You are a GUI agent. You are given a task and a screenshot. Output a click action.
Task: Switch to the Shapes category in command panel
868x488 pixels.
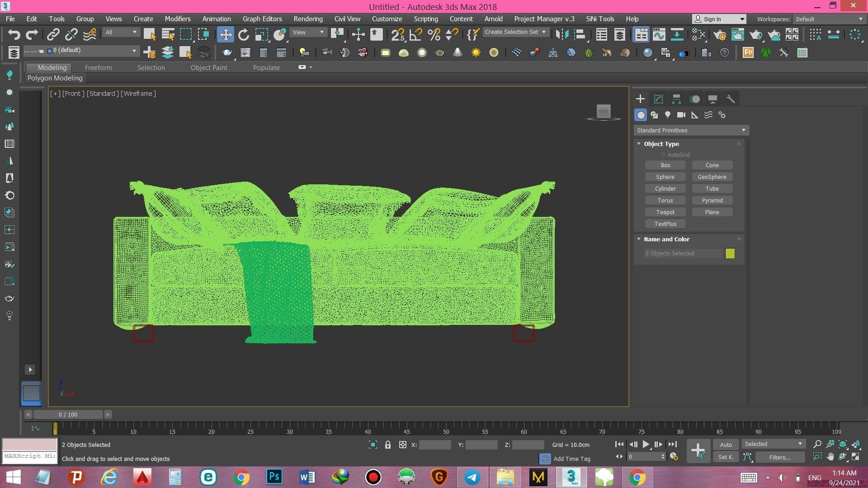pos(654,115)
